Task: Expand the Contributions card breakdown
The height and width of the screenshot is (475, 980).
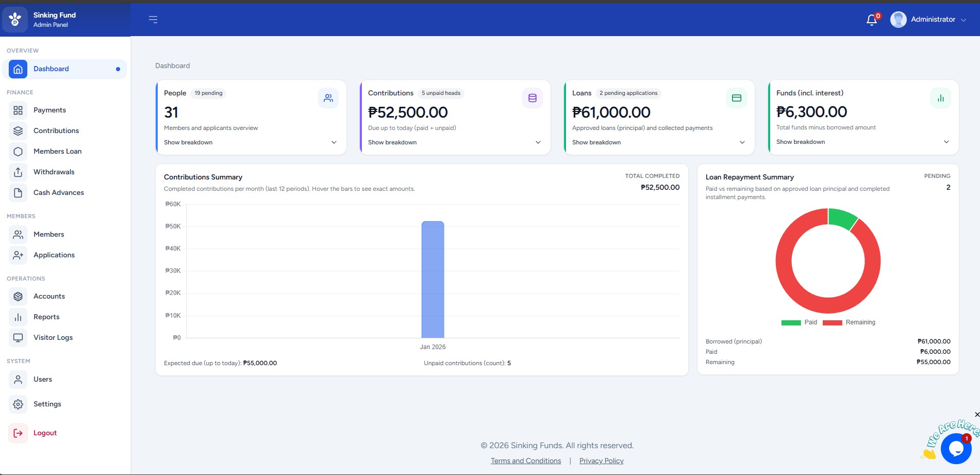Action: [x=454, y=142]
